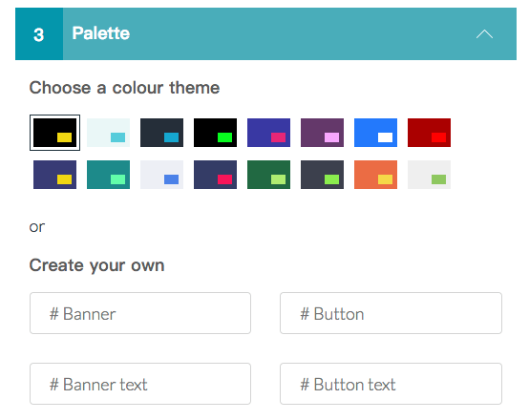529x420 pixels.
Task: Choose the dark red with red button theme
Action: 429,133
